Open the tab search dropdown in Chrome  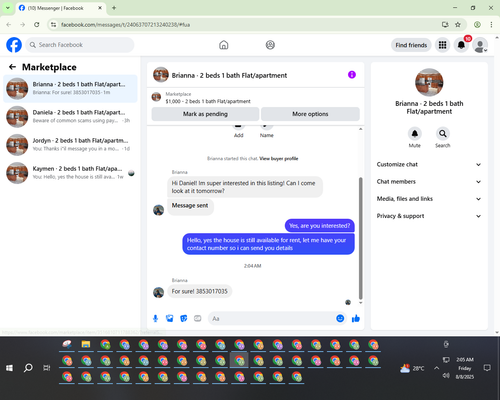(x=7, y=8)
